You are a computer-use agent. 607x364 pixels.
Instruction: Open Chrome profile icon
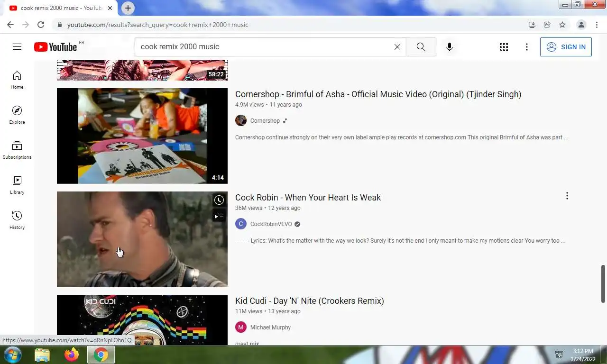(581, 25)
